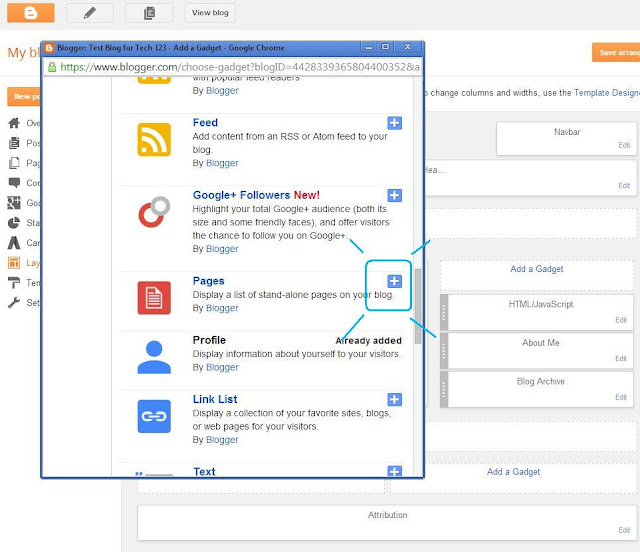Click the blue Profile person icon
Screen dimensions: 640x552
point(154,357)
